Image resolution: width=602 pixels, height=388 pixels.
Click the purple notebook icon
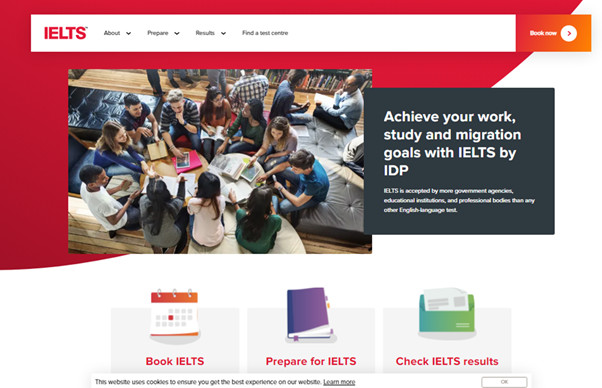click(311, 315)
